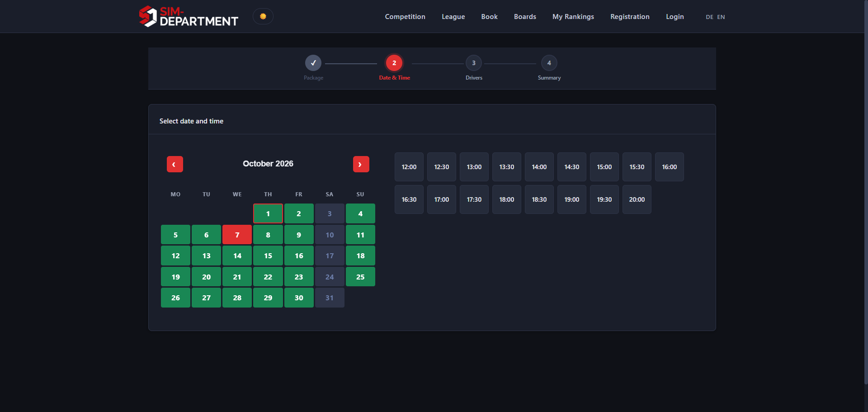This screenshot has height=412, width=868.
Task: Select the 13:30 time slot
Action: (507, 167)
